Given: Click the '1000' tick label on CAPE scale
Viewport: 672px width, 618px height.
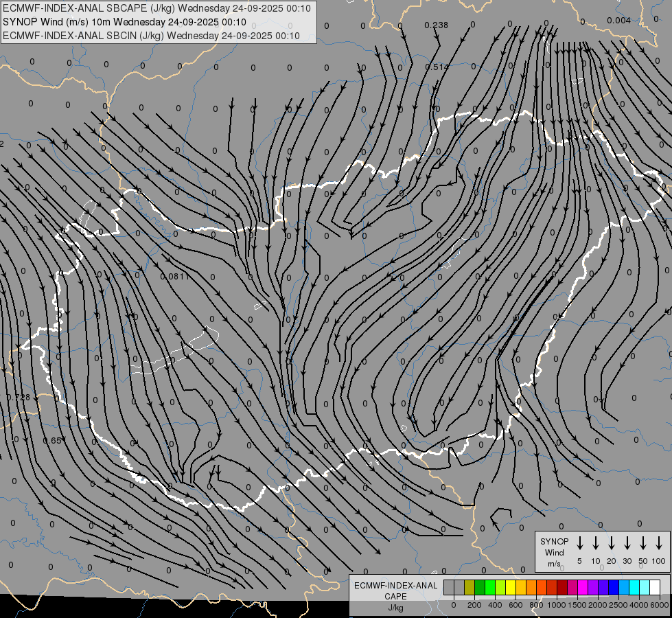Looking at the screenshot, I should [557, 605].
